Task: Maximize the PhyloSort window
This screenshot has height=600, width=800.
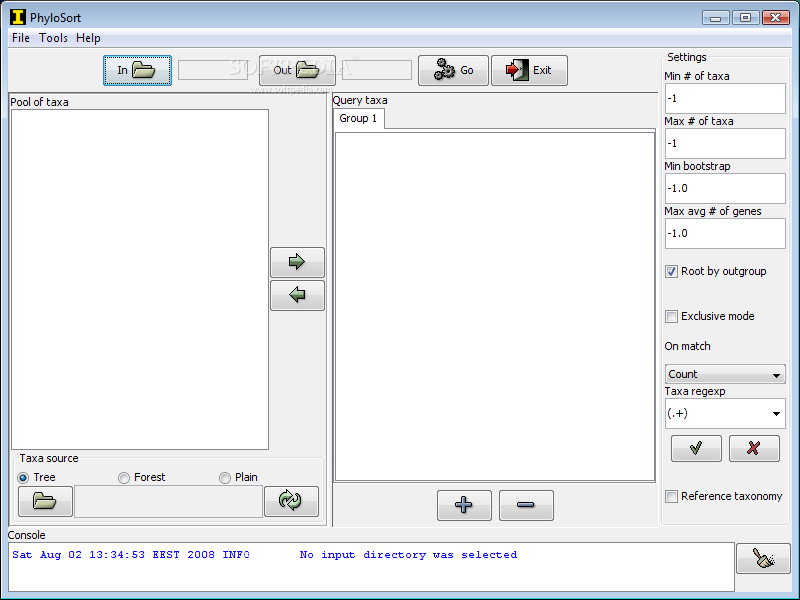Action: click(x=745, y=18)
